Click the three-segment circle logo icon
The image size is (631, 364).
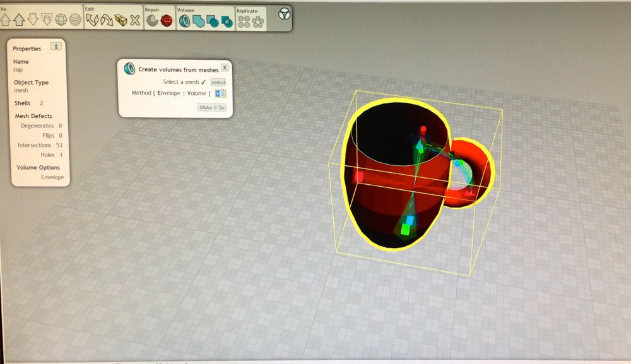tap(284, 14)
